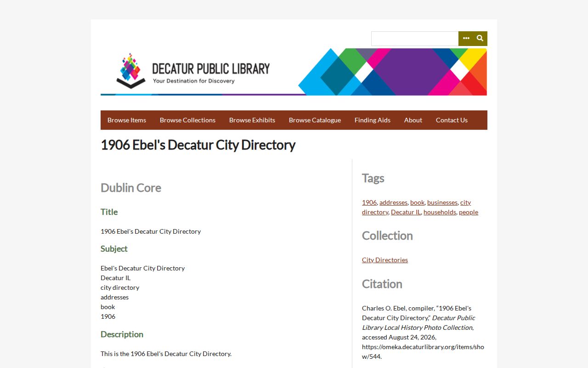
Task: Focus the search text field
Action: point(415,39)
